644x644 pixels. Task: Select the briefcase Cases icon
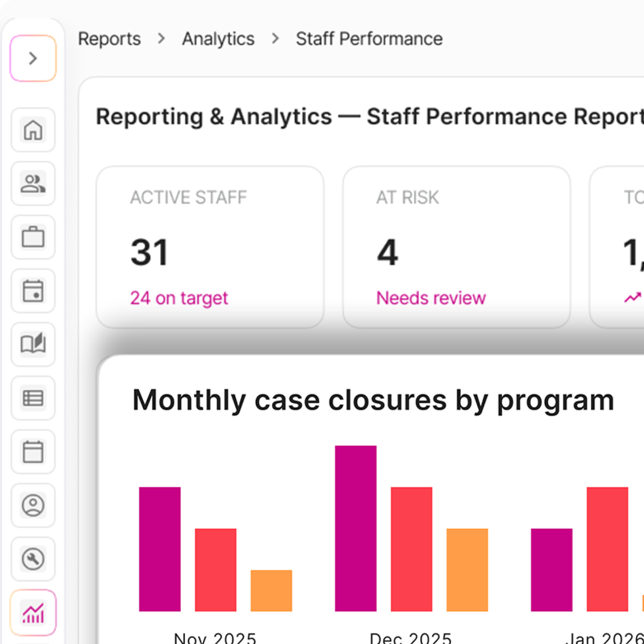[32, 238]
